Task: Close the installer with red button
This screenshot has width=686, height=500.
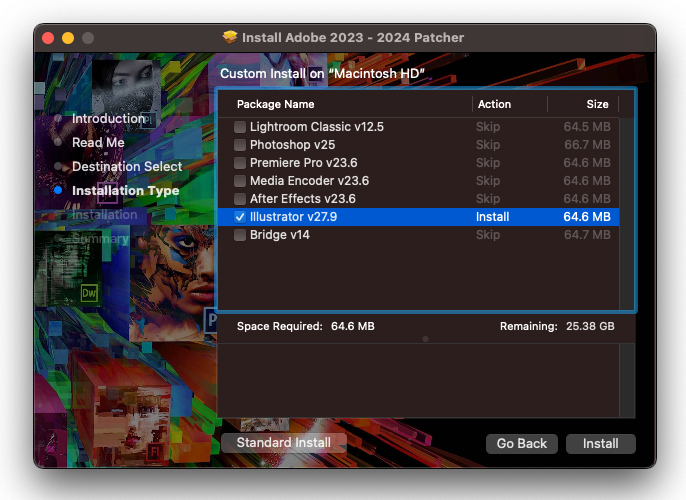Action: coord(48,38)
